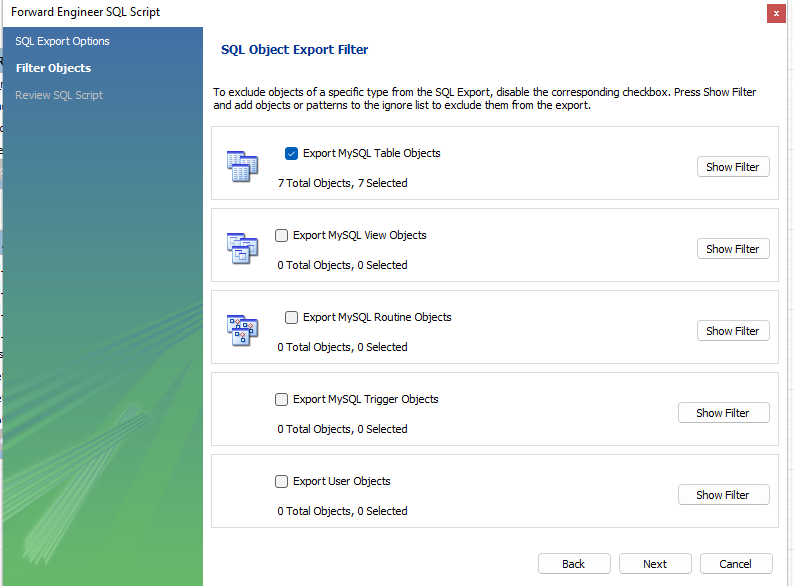Click the SQL Object Export Filter heading
Screen dimensions: 794x586
(294, 50)
